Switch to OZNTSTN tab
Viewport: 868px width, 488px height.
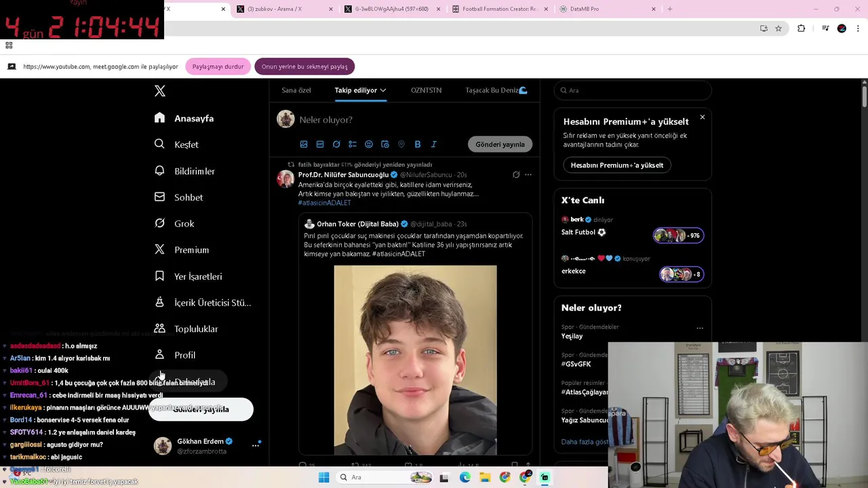pos(426,90)
